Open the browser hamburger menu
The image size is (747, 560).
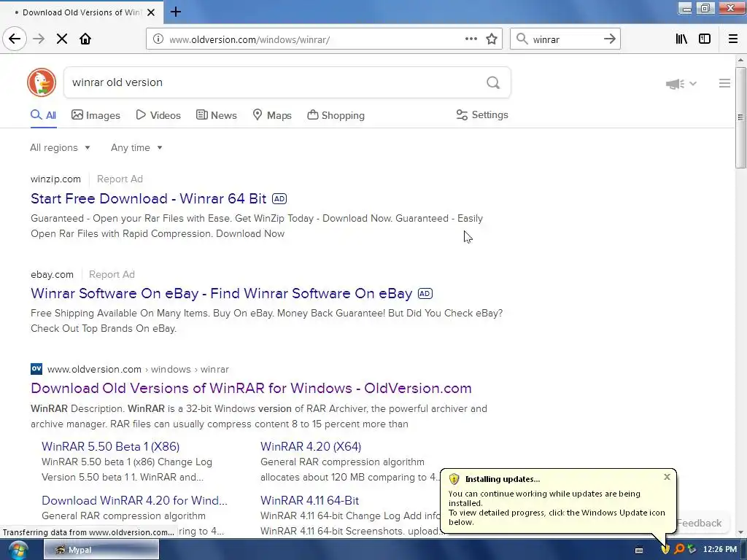click(x=733, y=39)
